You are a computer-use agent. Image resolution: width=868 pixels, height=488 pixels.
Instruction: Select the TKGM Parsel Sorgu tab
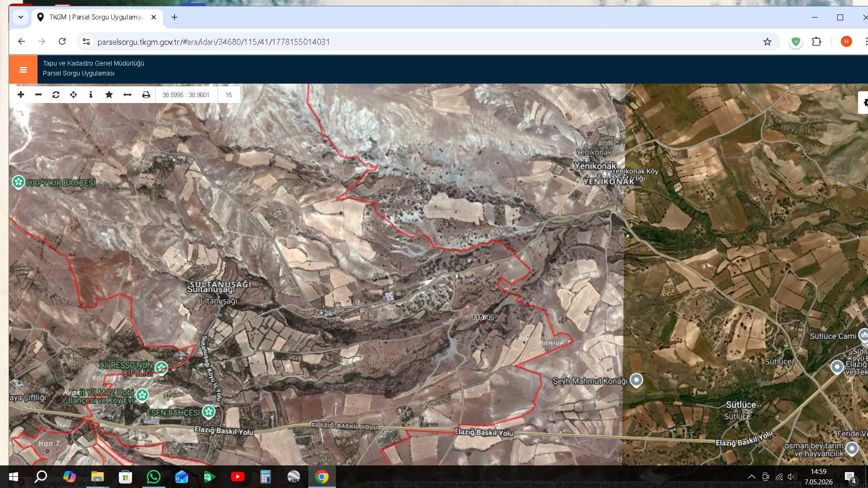[x=96, y=17]
